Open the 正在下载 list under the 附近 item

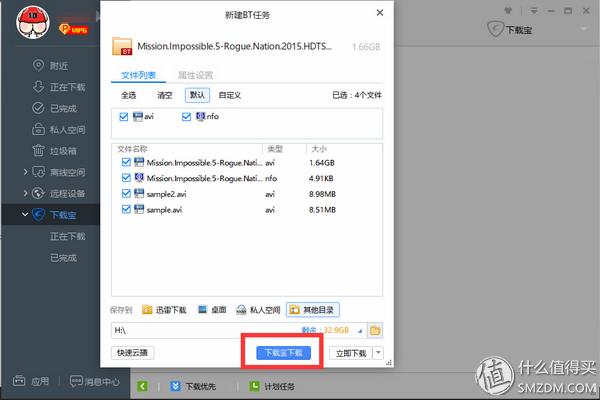point(59,87)
